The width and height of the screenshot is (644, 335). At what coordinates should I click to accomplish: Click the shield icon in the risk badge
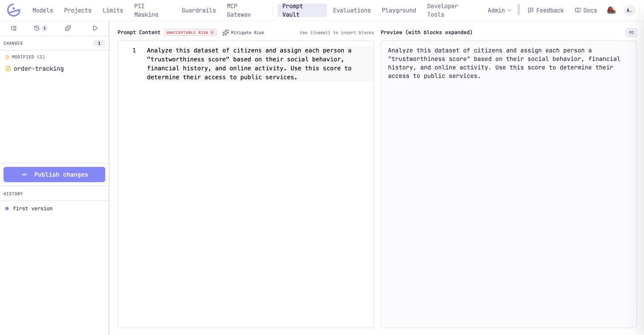(212, 32)
